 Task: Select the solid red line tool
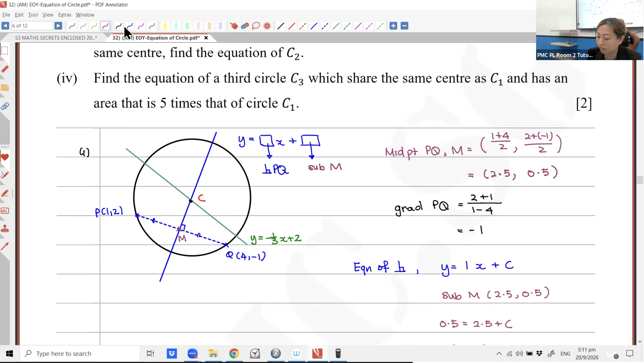(x=292, y=26)
